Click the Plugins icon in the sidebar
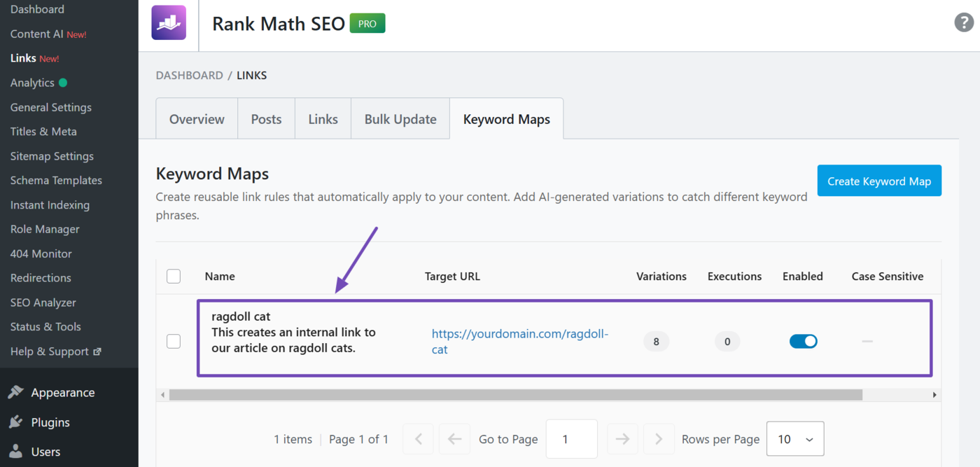 (16, 422)
